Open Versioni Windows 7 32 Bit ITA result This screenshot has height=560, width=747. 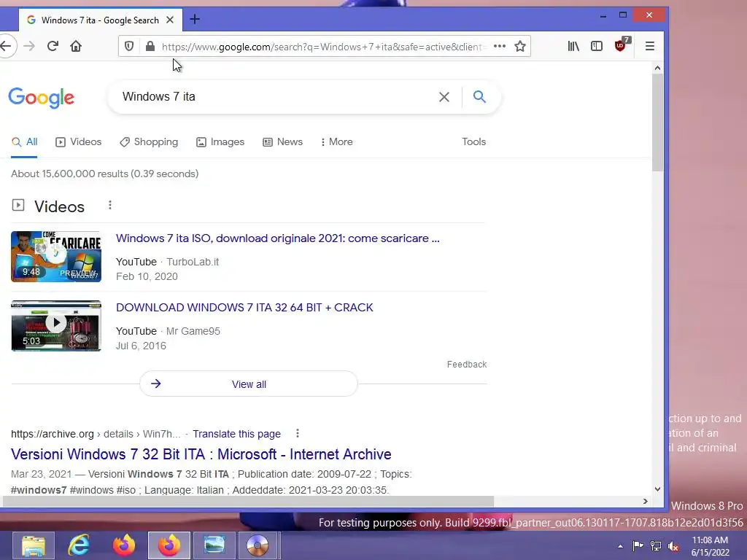pyautogui.click(x=201, y=454)
